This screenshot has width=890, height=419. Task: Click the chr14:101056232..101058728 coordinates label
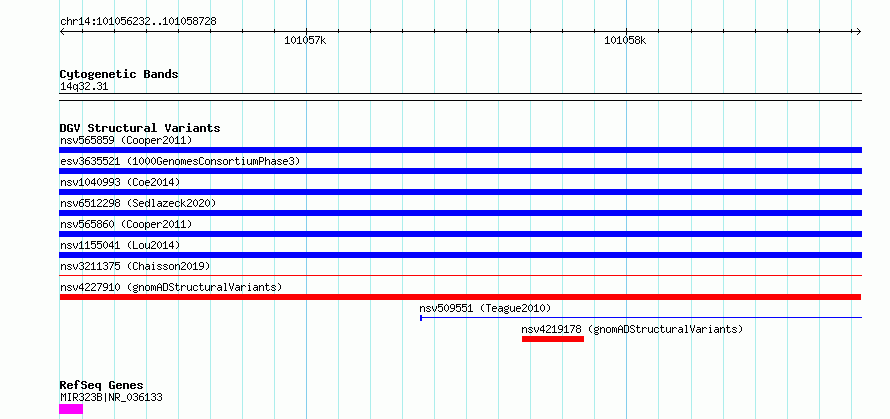(x=138, y=22)
